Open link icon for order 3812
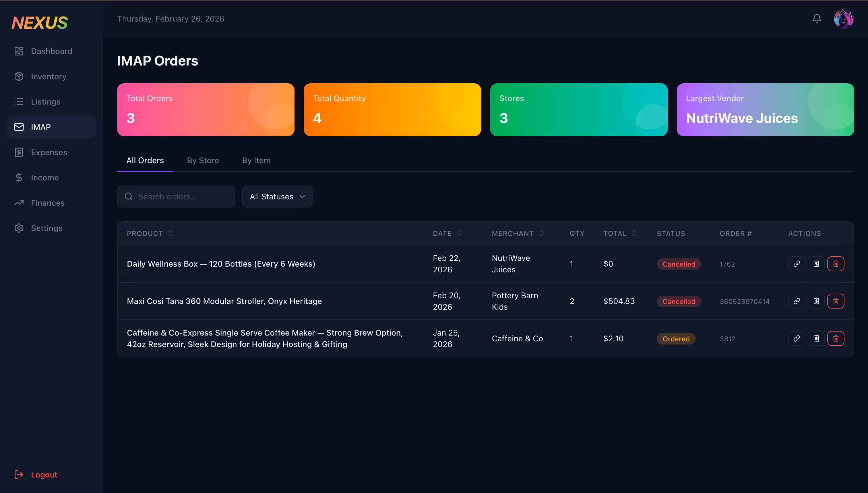The image size is (868, 493). (796, 338)
